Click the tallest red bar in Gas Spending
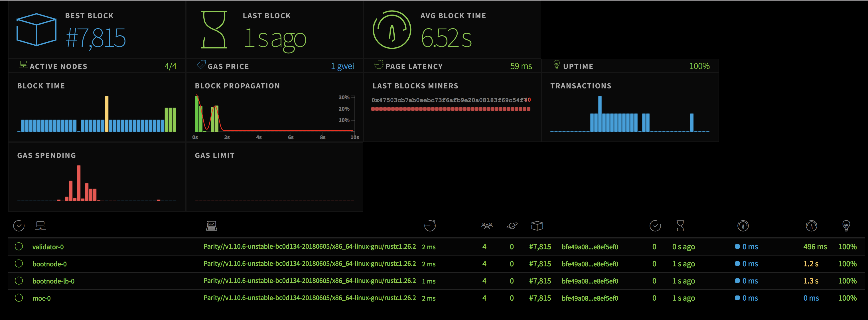Image resolution: width=868 pixels, height=320 pixels. coord(78,183)
